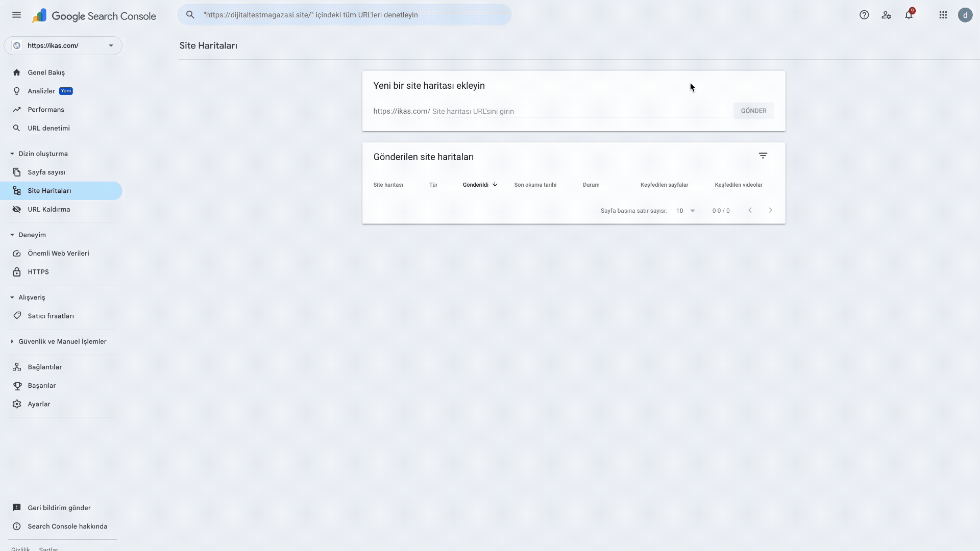Screen dimensions: 980x551
Task: Click the URL Kaldırma crossed-eye icon
Action: [x=17, y=209]
